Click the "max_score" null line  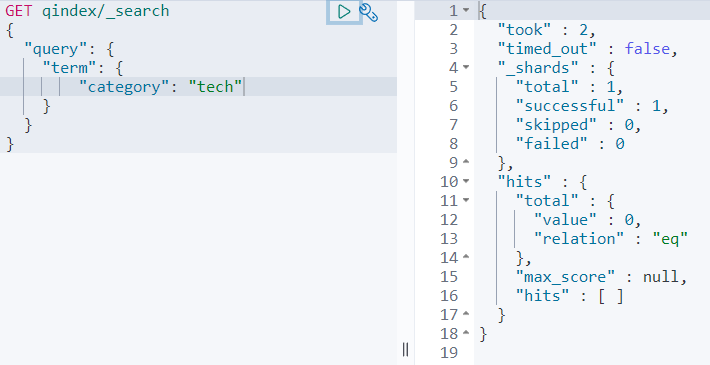point(601,277)
